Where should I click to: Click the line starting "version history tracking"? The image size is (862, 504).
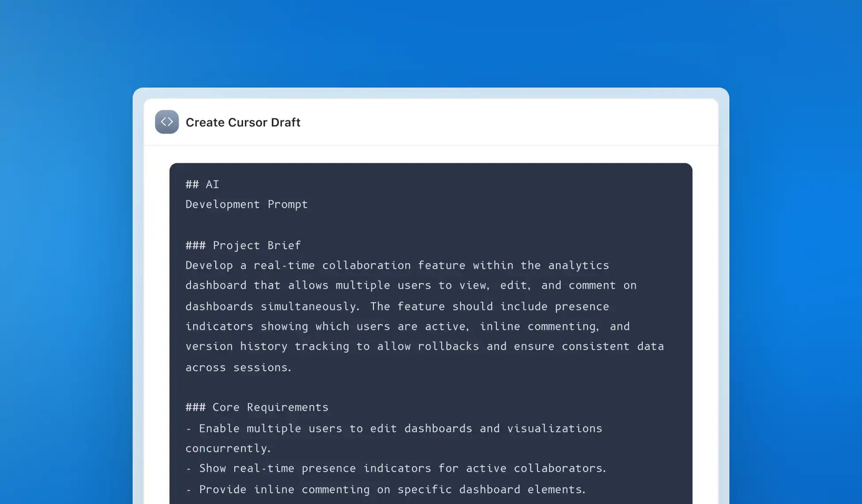tap(424, 347)
